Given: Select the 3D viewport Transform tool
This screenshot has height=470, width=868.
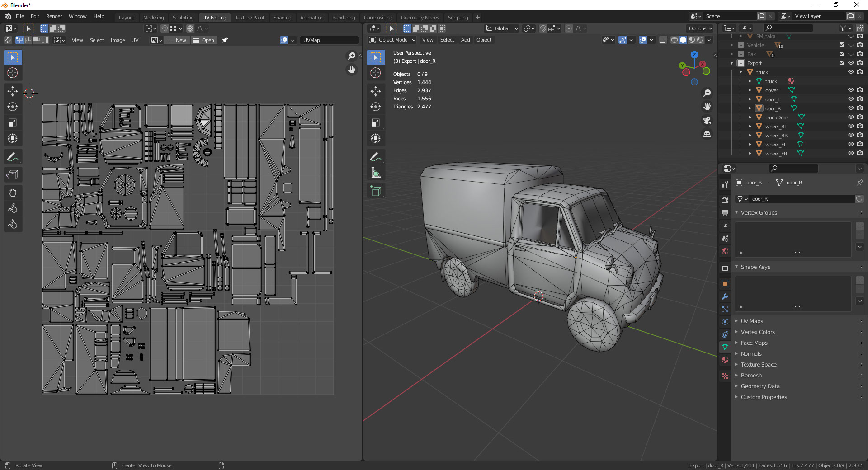Looking at the screenshot, I should point(376,138).
